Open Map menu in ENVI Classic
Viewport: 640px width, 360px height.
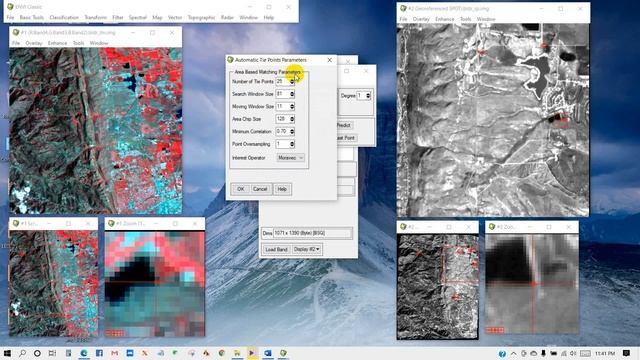tap(157, 18)
